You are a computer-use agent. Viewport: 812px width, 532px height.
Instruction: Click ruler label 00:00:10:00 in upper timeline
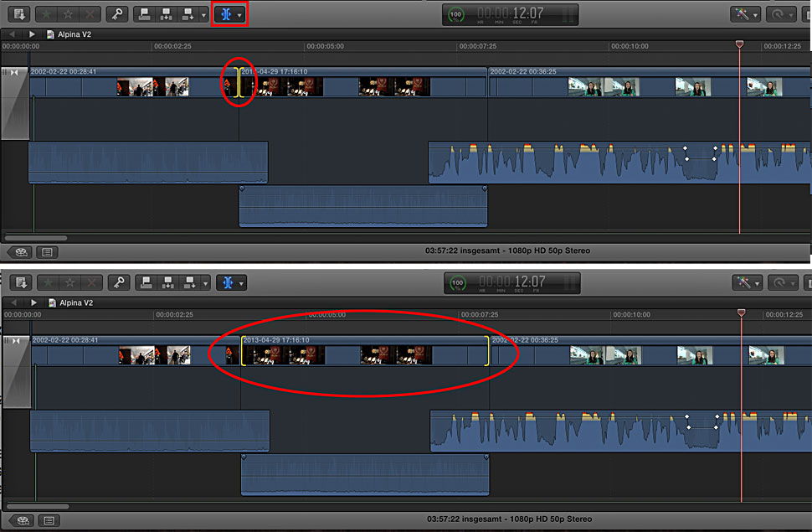coord(630,46)
